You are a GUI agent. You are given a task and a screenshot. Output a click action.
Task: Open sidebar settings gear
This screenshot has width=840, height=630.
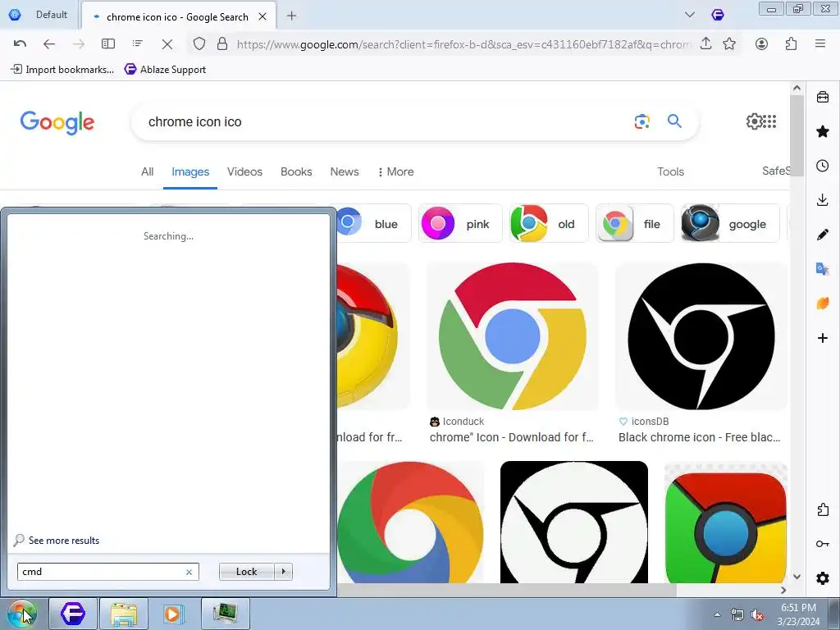pos(822,578)
